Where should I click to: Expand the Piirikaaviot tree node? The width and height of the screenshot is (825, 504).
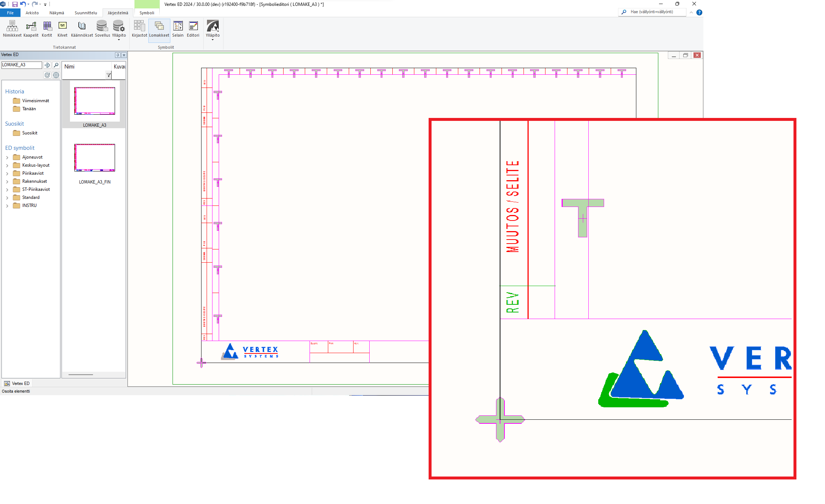[x=7, y=174]
